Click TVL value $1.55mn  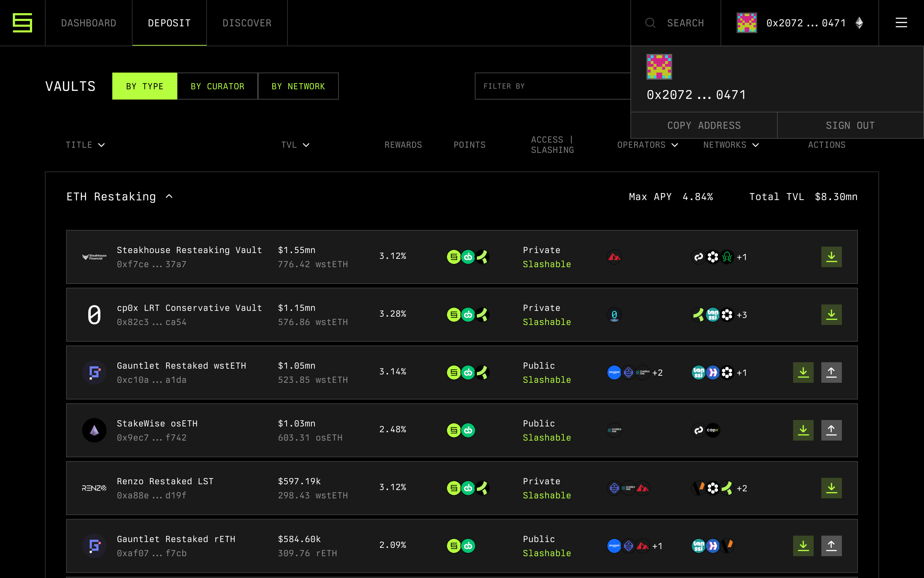(x=297, y=250)
